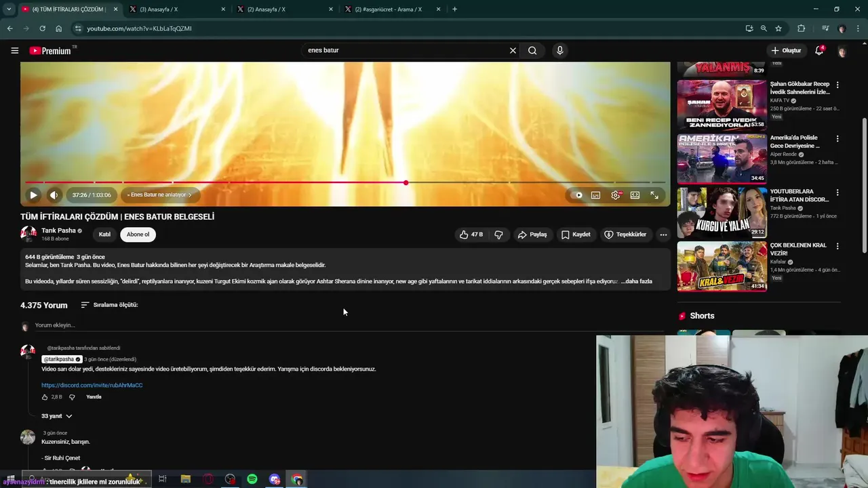Viewport: 868px width, 488px height.
Task: Open Chrome extensions puzzle icon
Action: coord(801,28)
